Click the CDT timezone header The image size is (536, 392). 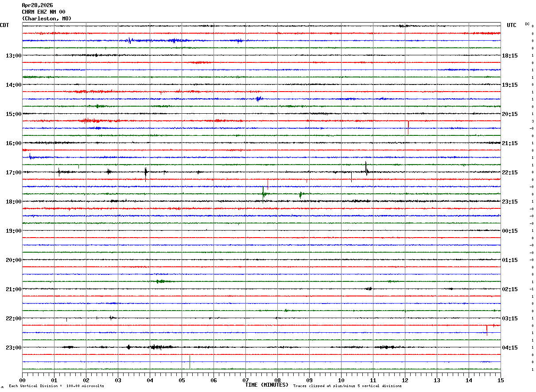click(x=4, y=25)
